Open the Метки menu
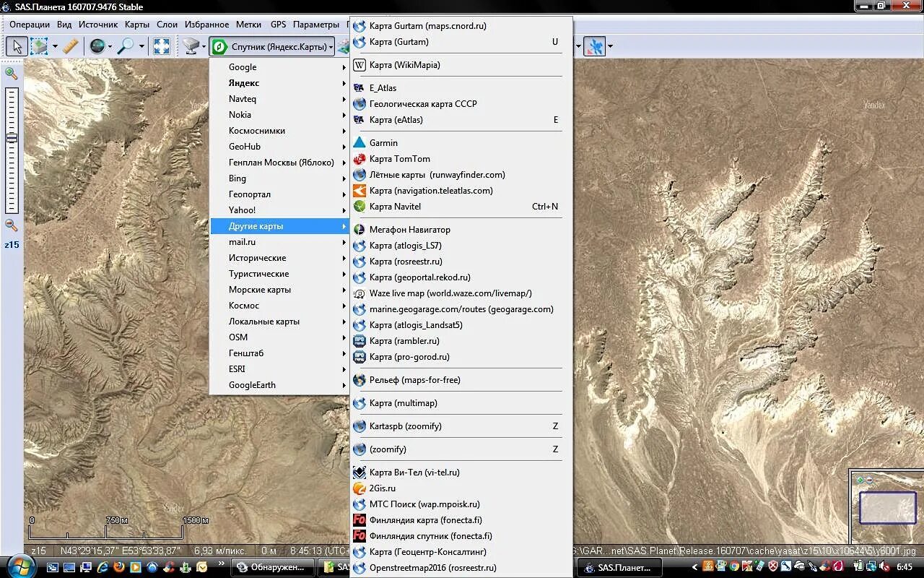Image resolution: width=924 pixels, height=578 pixels. [249, 25]
